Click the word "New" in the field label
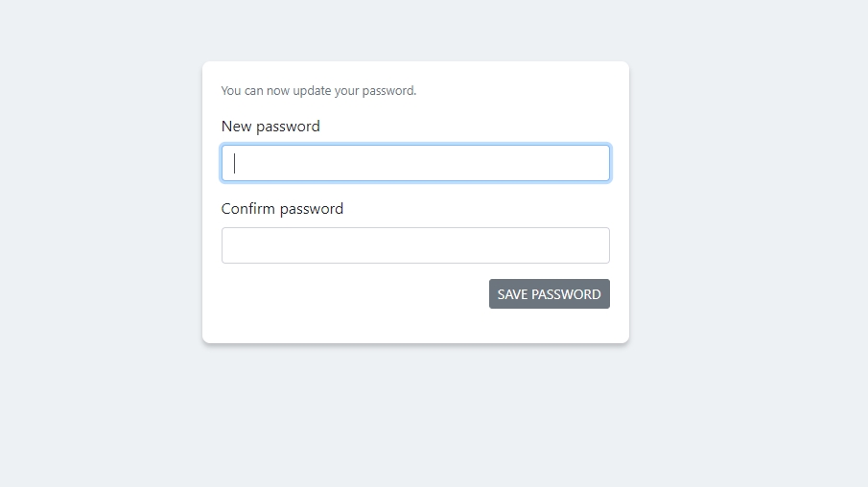Image resolution: width=868 pixels, height=487 pixels. (x=237, y=127)
